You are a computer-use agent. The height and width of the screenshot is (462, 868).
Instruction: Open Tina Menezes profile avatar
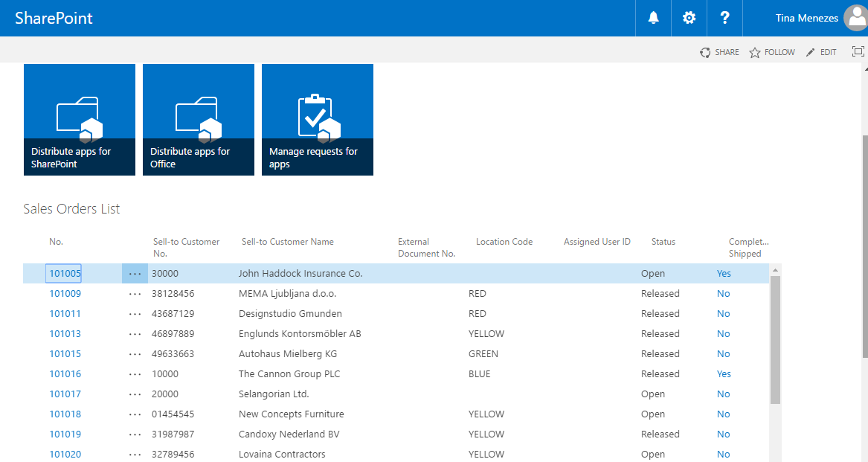point(856,18)
